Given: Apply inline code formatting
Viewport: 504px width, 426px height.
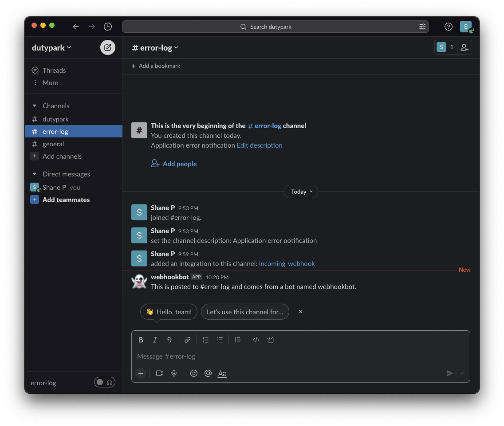Looking at the screenshot, I should (x=256, y=340).
